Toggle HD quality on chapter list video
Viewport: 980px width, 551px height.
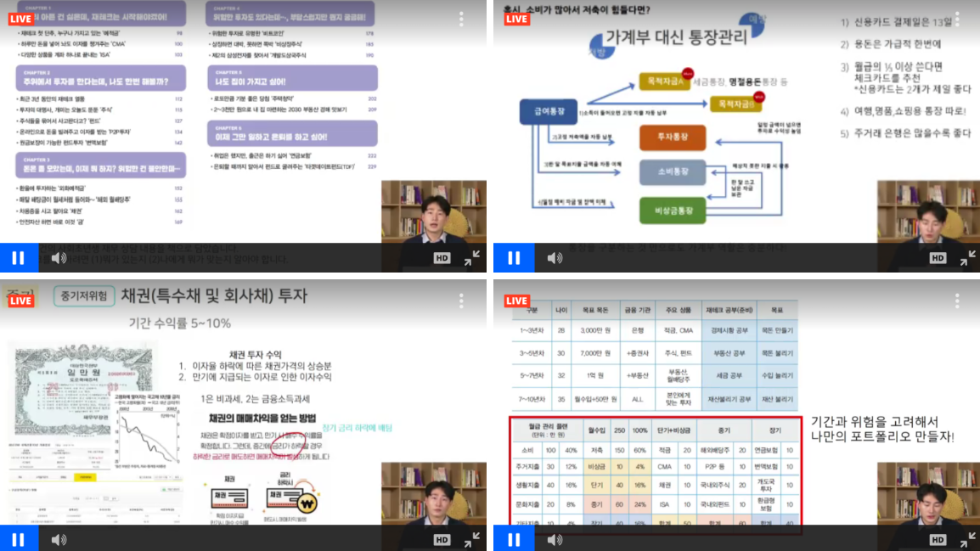pyautogui.click(x=442, y=258)
